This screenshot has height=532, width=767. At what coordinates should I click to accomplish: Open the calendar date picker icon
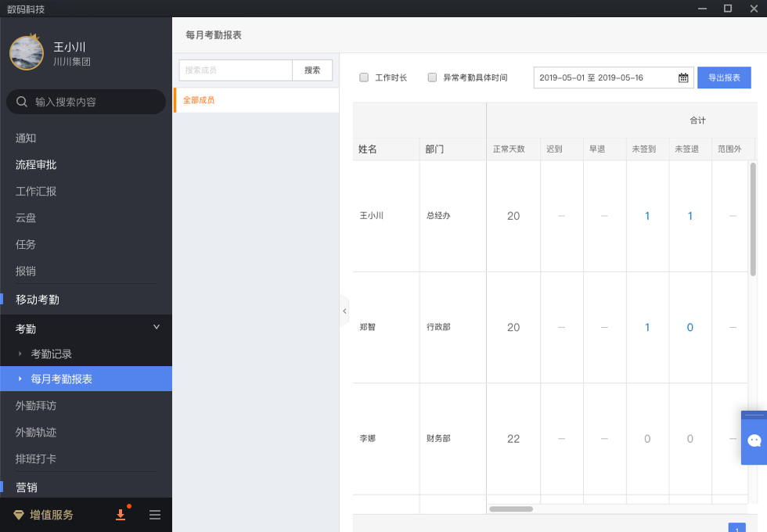(683, 77)
